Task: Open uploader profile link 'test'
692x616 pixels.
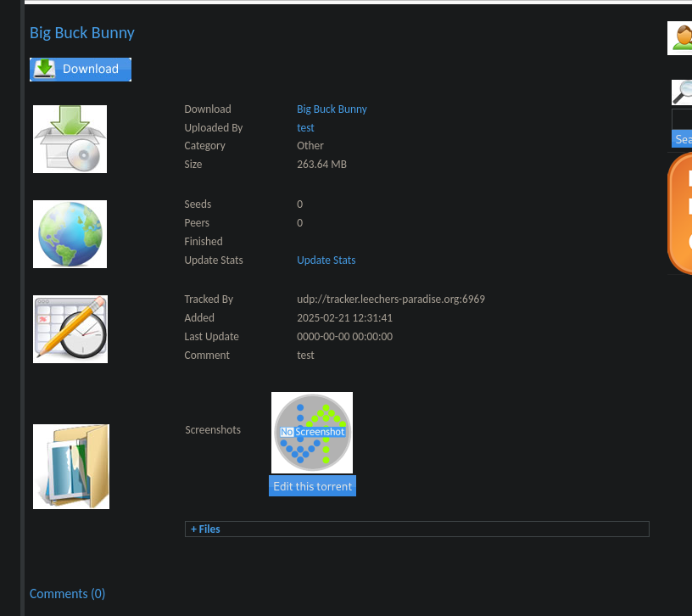Action: (305, 127)
